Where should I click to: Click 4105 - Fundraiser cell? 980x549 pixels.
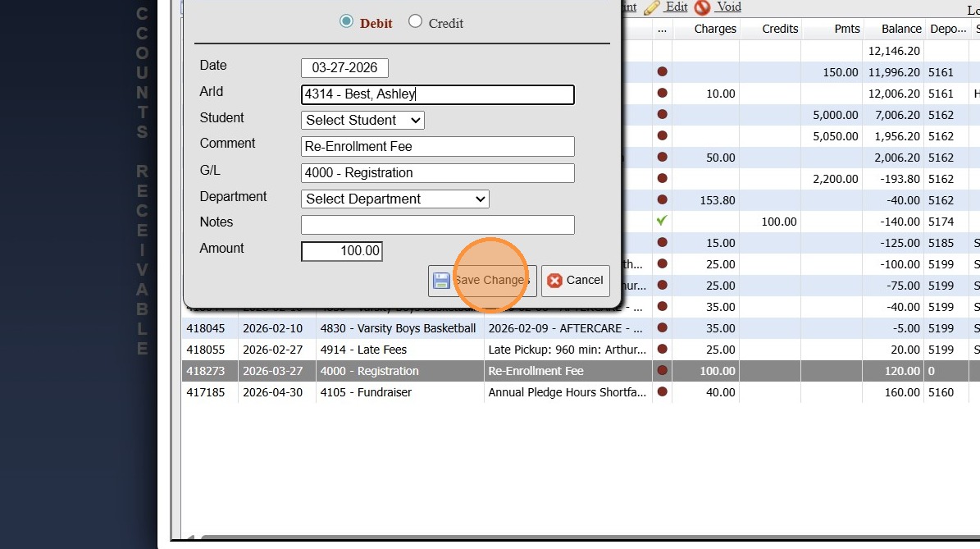[366, 392]
